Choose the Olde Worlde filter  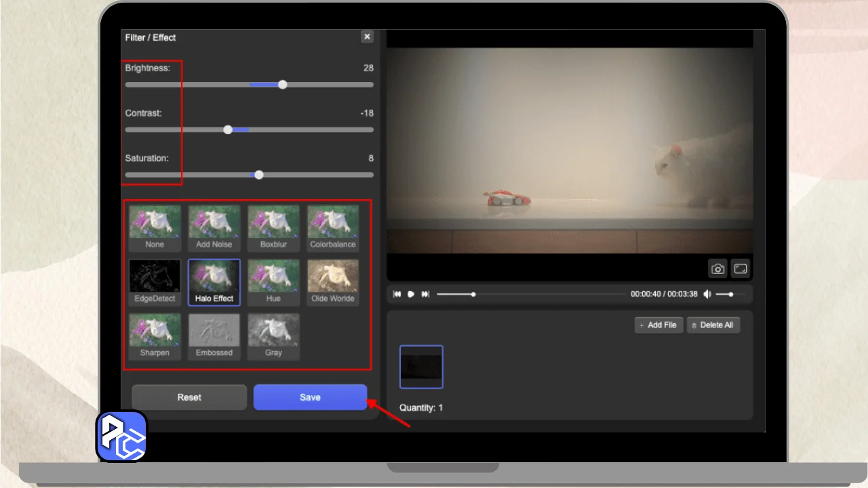tap(333, 281)
